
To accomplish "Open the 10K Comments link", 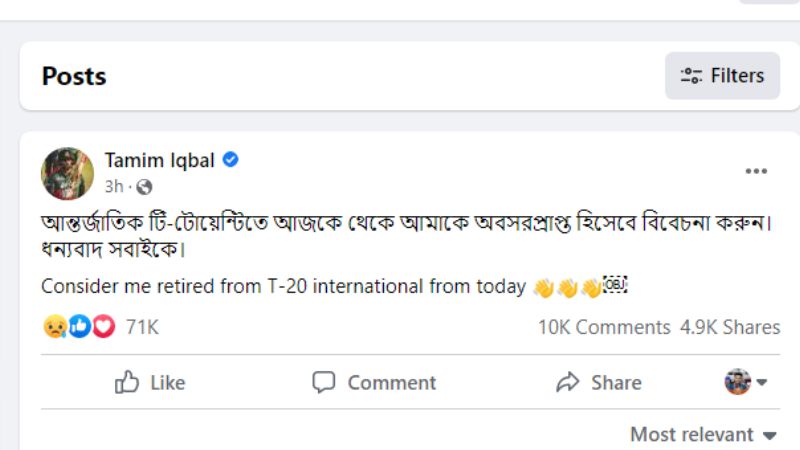I will click(604, 327).
